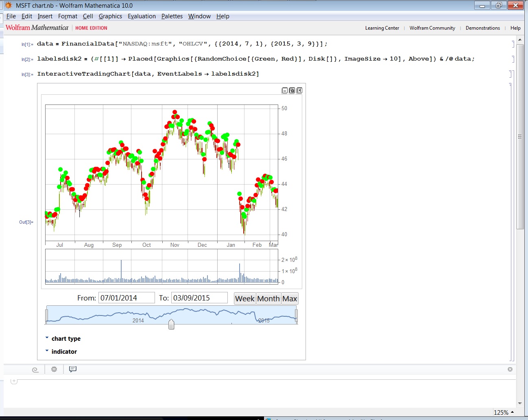Open the Demonstrations link

click(x=482, y=28)
